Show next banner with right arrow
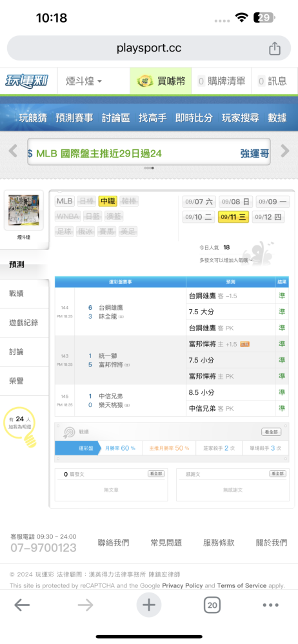 285,151
